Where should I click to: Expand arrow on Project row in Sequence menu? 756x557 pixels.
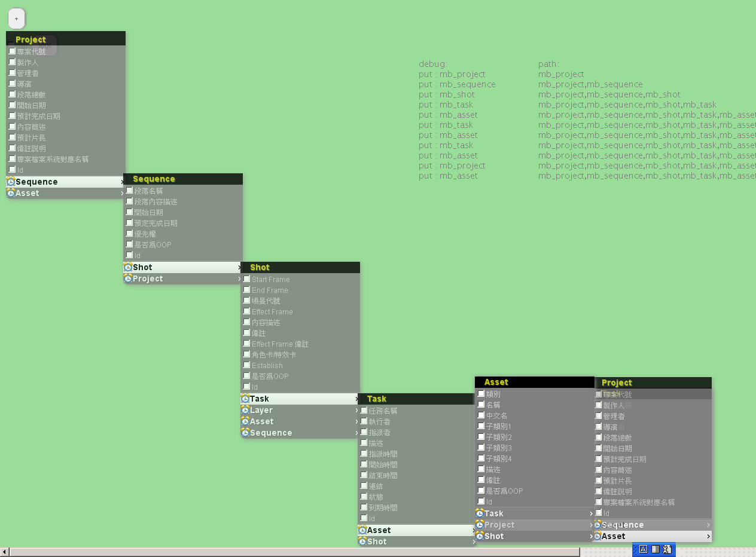[x=240, y=279]
